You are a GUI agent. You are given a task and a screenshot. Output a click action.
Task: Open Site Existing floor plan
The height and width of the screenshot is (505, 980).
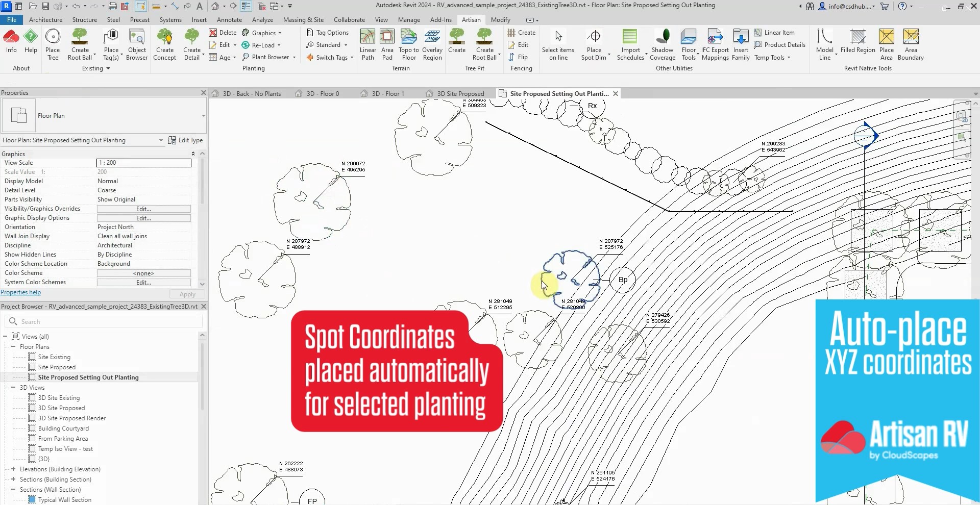pyautogui.click(x=54, y=357)
